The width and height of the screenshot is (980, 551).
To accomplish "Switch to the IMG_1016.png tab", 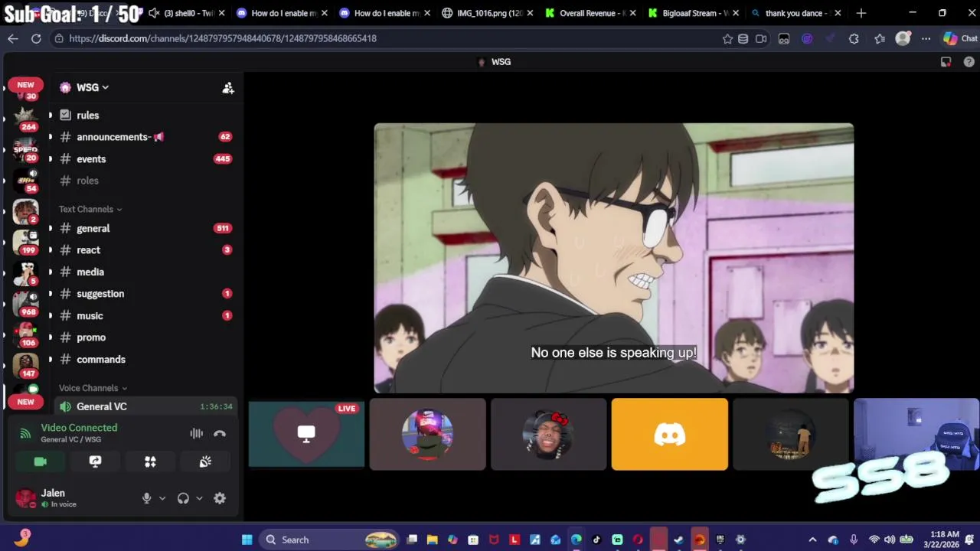I will pos(488,13).
